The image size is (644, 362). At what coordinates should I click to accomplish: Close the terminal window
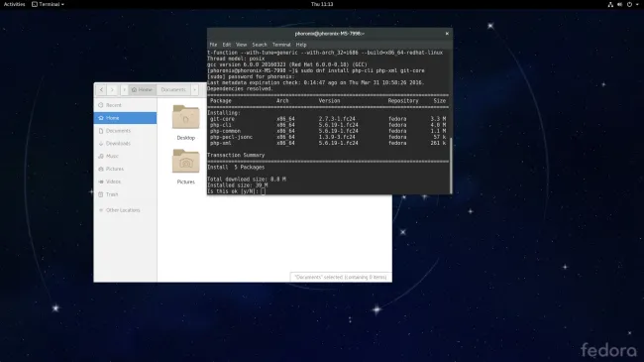click(447, 34)
